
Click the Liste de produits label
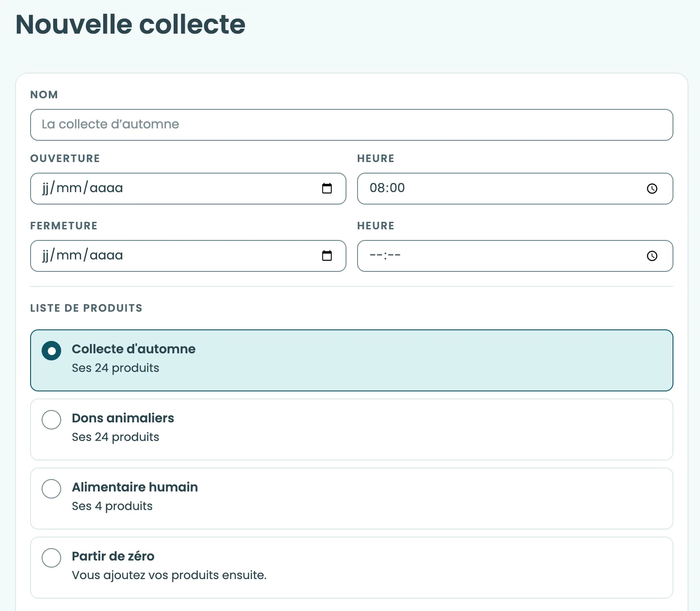[86, 308]
